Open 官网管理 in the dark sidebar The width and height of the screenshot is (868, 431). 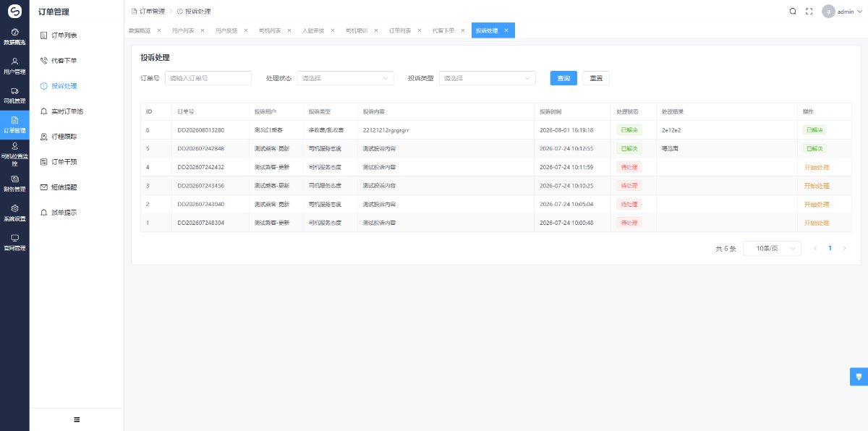14,242
